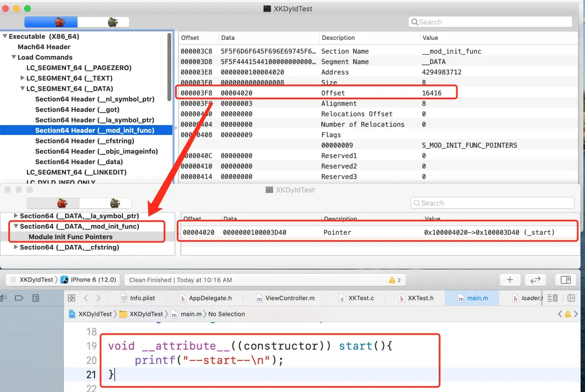This screenshot has height=392, width=585.
Task: Open the editor options lines icon
Action: point(552,298)
